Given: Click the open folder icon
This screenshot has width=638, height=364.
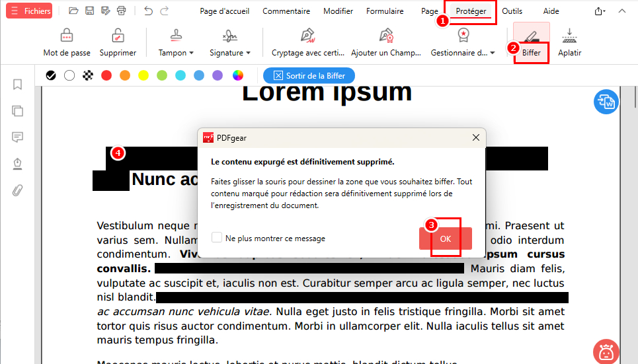Looking at the screenshot, I should [x=73, y=11].
